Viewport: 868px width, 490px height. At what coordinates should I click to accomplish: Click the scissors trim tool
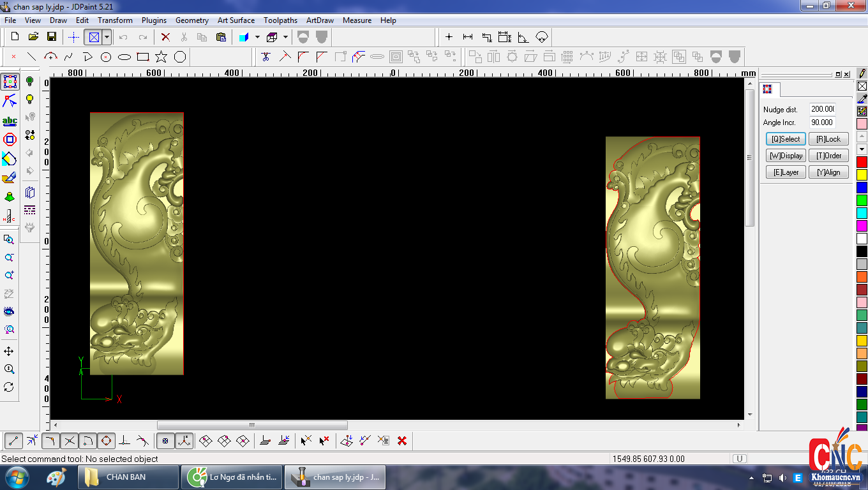coord(266,57)
